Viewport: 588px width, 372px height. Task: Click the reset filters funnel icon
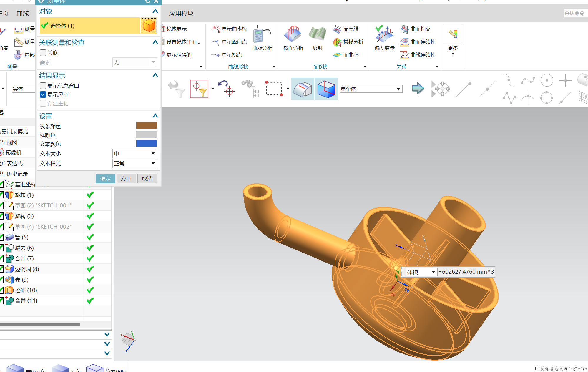coord(176,89)
